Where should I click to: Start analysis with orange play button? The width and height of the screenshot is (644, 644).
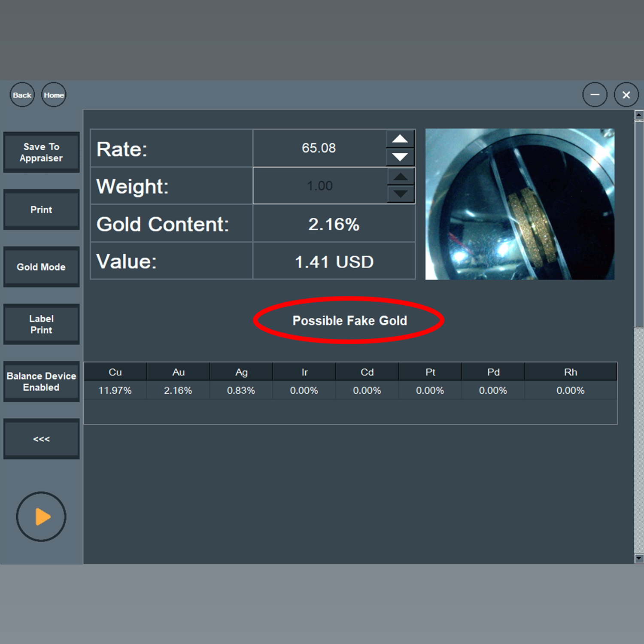pos(41,516)
